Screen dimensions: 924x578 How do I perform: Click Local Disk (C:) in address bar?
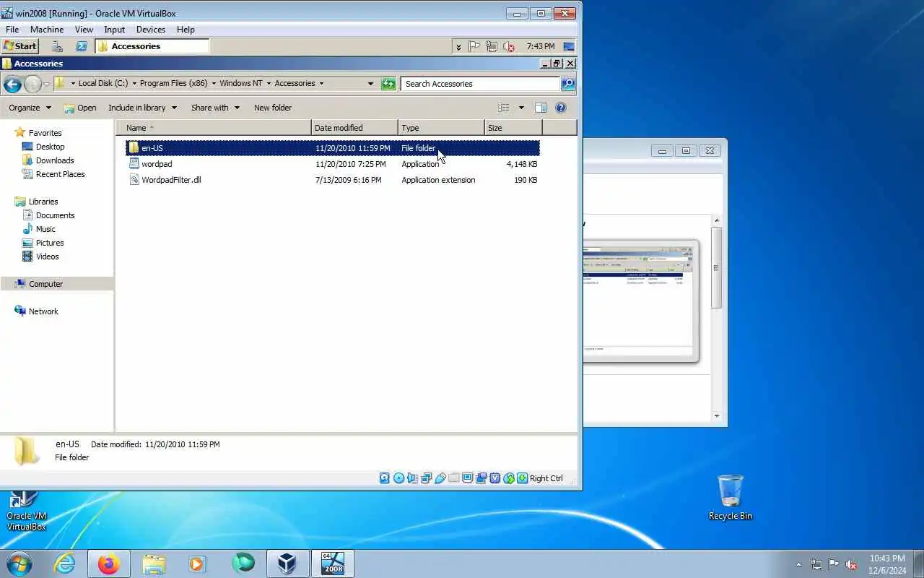[103, 83]
